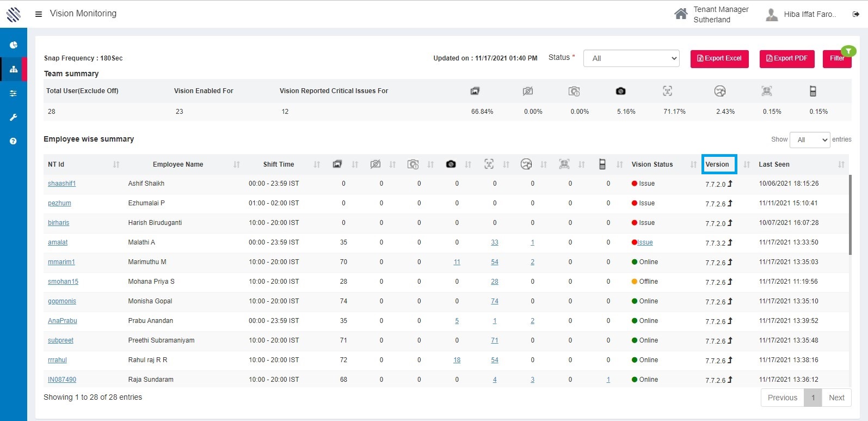Click the home icon near Tenant Manager
This screenshot has height=421, width=868.
(x=681, y=14)
